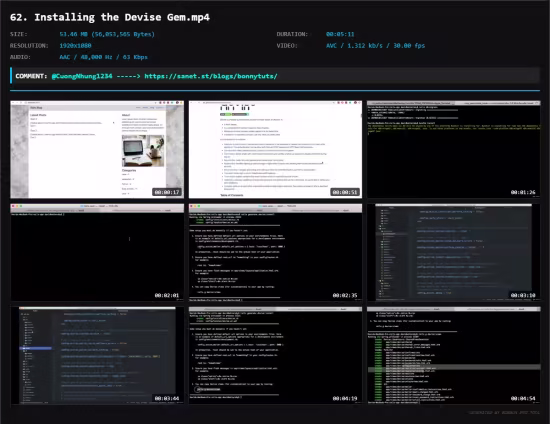Click the "COMMENT:" label
This screenshot has height=424, width=550.
[31, 76]
